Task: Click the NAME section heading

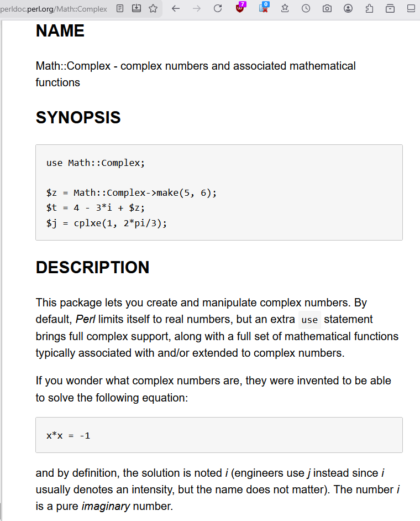Action: (60, 32)
